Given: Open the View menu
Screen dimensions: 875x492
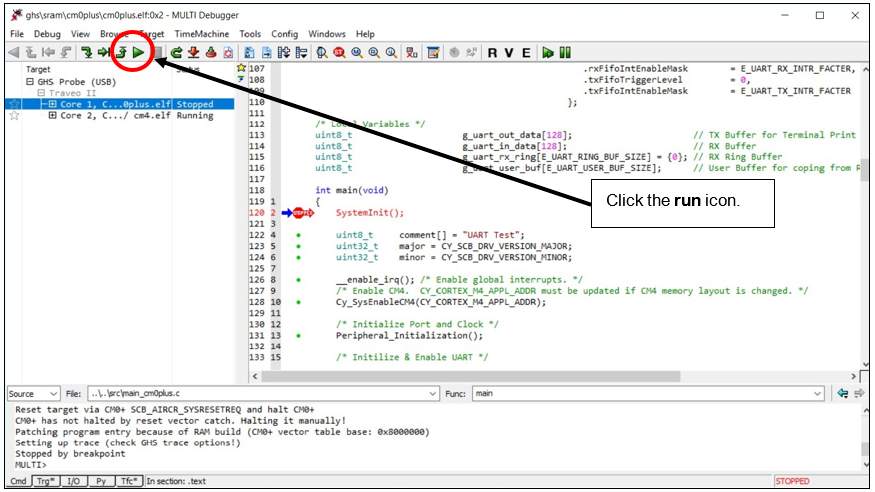Looking at the screenshot, I should coord(80,33).
